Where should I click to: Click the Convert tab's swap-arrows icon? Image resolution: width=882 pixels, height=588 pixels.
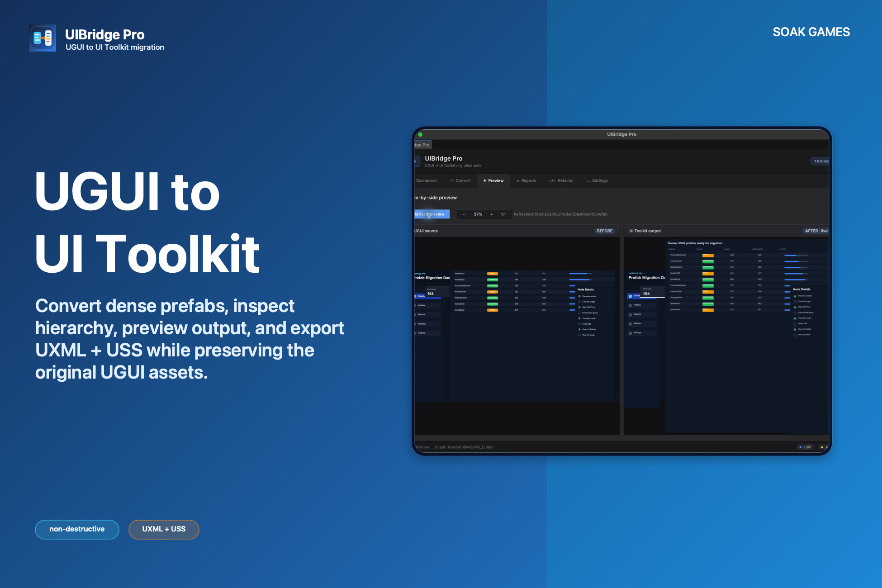click(x=451, y=180)
